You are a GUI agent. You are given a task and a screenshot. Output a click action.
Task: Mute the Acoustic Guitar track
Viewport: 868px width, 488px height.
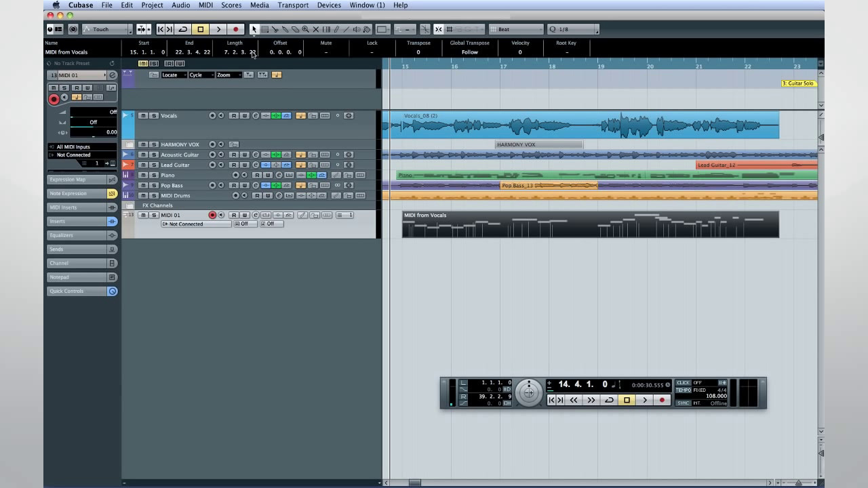coord(143,155)
